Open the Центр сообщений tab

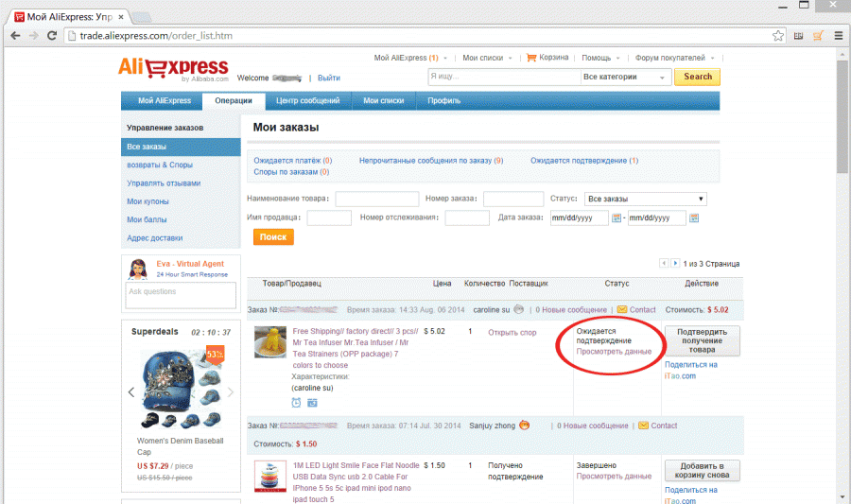coord(307,101)
